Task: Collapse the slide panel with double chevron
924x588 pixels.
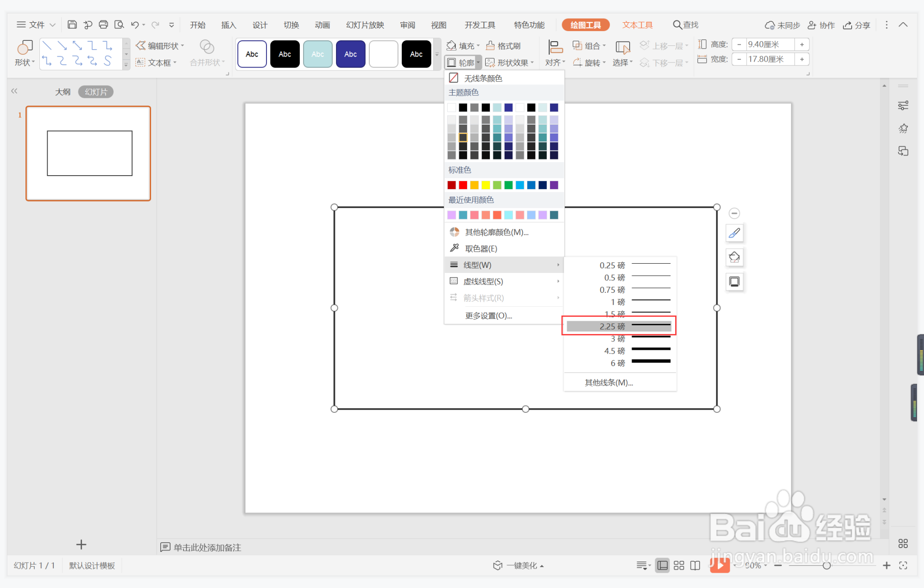Action: tap(14, 91)
